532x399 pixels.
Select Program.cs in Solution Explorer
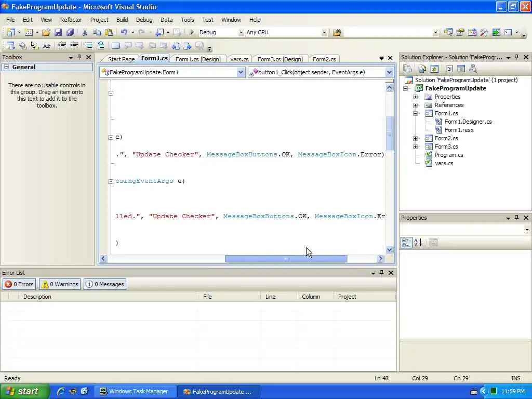[448, 155]
